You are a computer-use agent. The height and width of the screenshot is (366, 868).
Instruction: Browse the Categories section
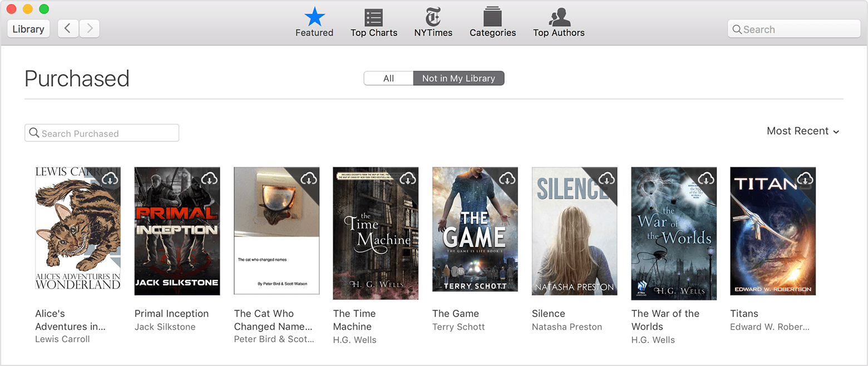pyautogui.click(x=493, y=22)
